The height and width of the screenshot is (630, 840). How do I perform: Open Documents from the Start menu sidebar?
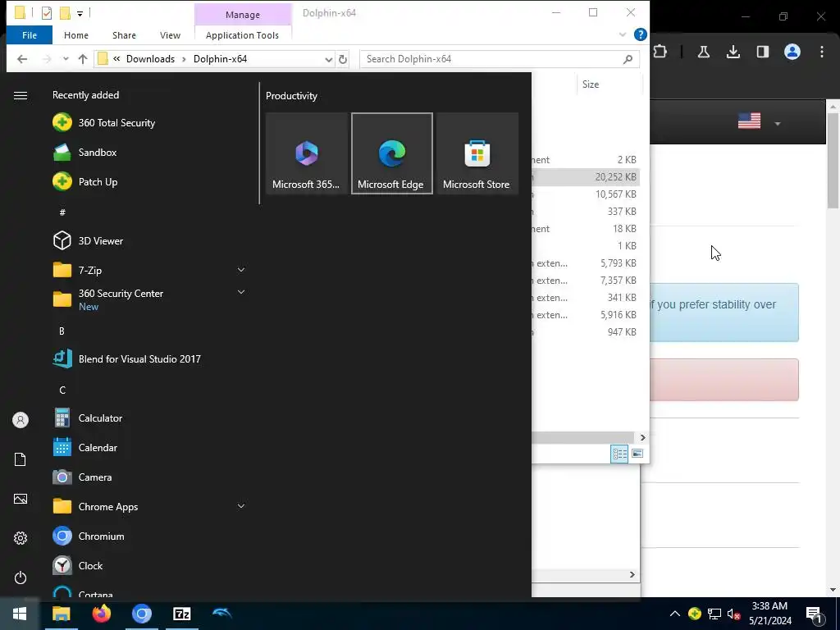point(21,459)
